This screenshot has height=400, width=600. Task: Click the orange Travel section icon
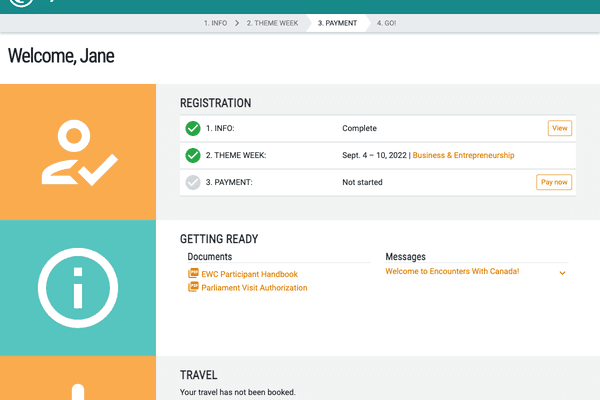point(78,385)
